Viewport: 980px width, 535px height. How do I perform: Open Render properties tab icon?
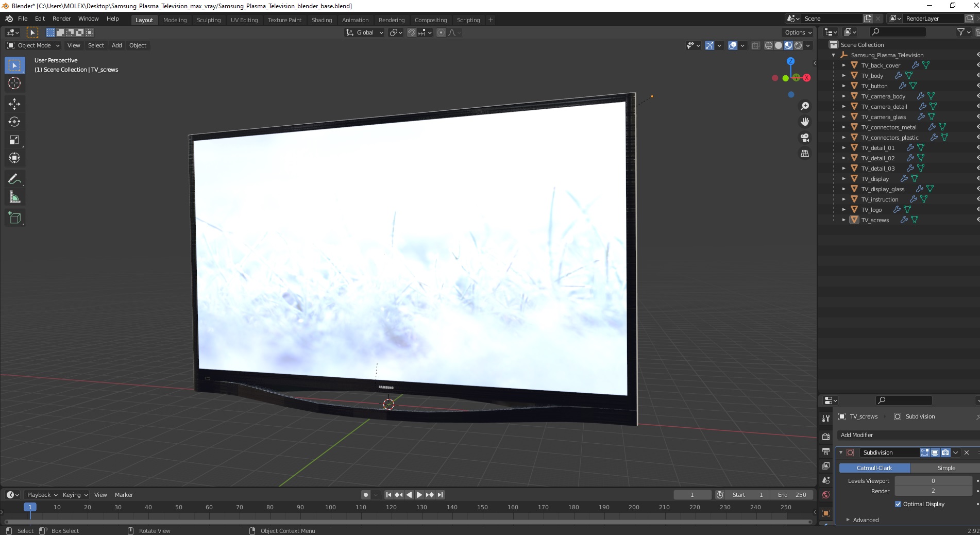826,437
